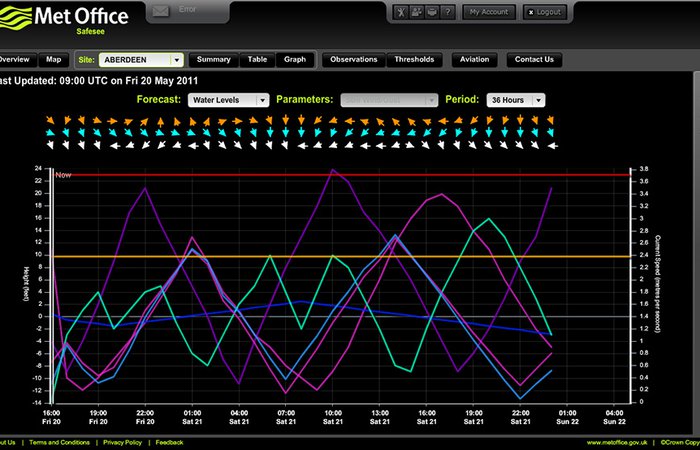
Task: Open the Feedback link
Action: coord(169,442)
